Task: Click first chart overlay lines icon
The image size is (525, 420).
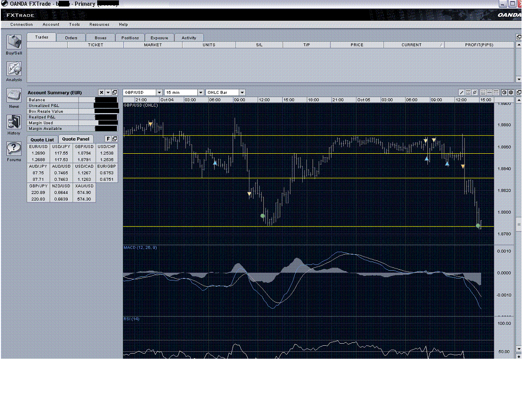Action: point(483,92)
